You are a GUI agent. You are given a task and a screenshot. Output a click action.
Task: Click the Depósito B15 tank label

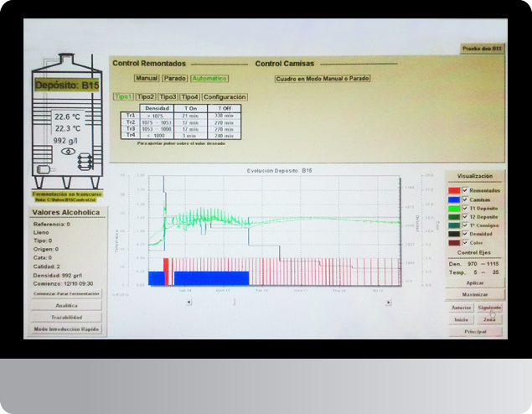pyautogui.click(x=67, y=85)
